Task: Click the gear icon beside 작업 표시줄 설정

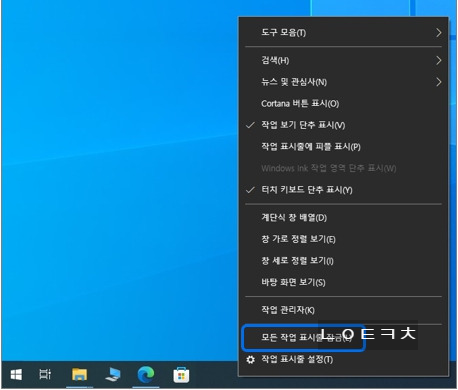Action: [x=250, y=360]
